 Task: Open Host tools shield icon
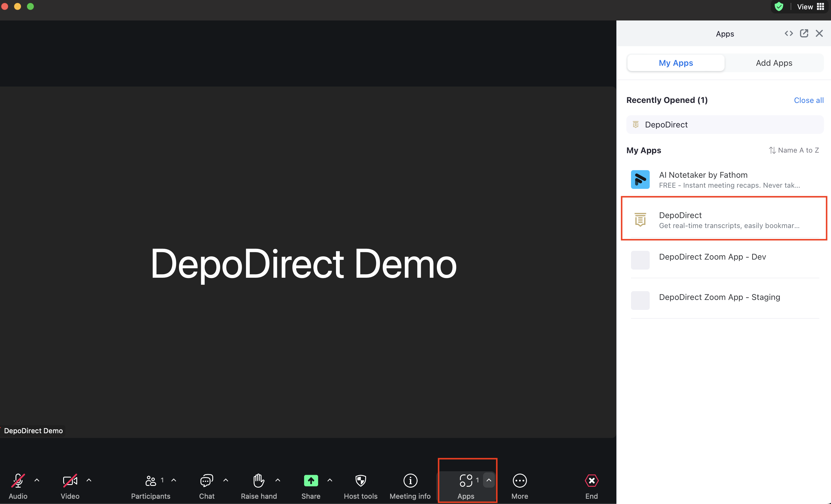point(361,480)
